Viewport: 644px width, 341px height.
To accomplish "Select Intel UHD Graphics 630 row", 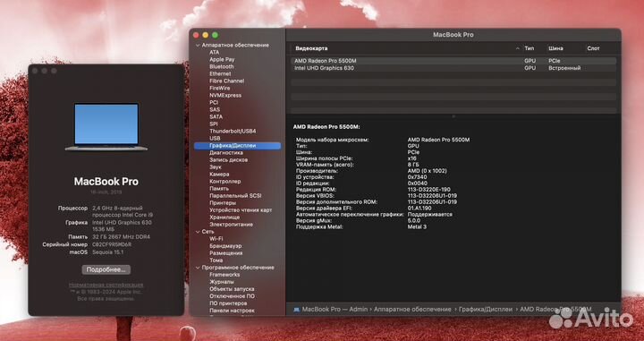I will (x=453, y=68).
